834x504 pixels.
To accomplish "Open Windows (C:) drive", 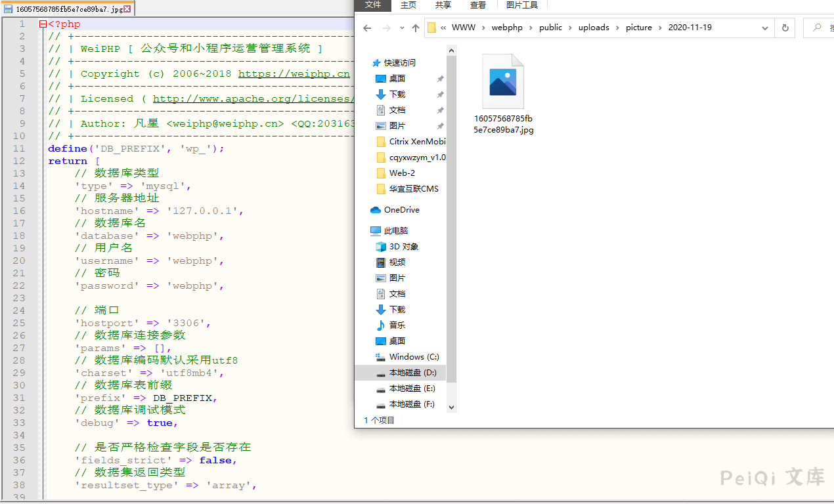I will coord(414,357).
